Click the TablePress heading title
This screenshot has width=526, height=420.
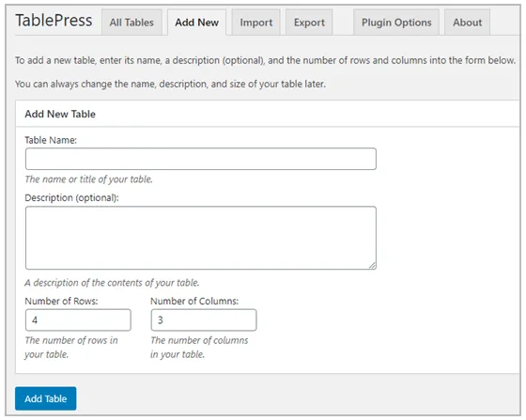click(x=54, y=20)
